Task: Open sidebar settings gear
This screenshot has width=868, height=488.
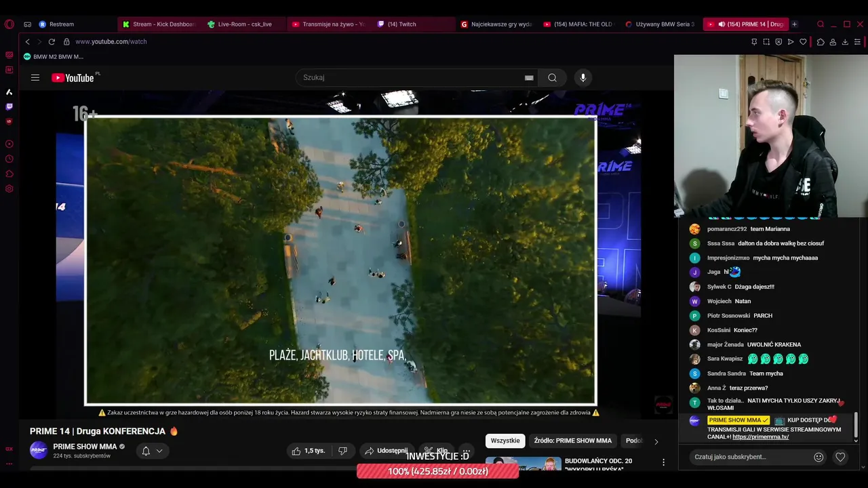Action: [x=9, y=188]
